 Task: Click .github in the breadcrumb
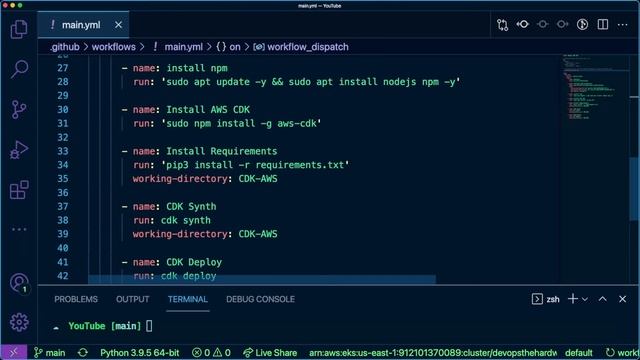[x=64, y=47]
